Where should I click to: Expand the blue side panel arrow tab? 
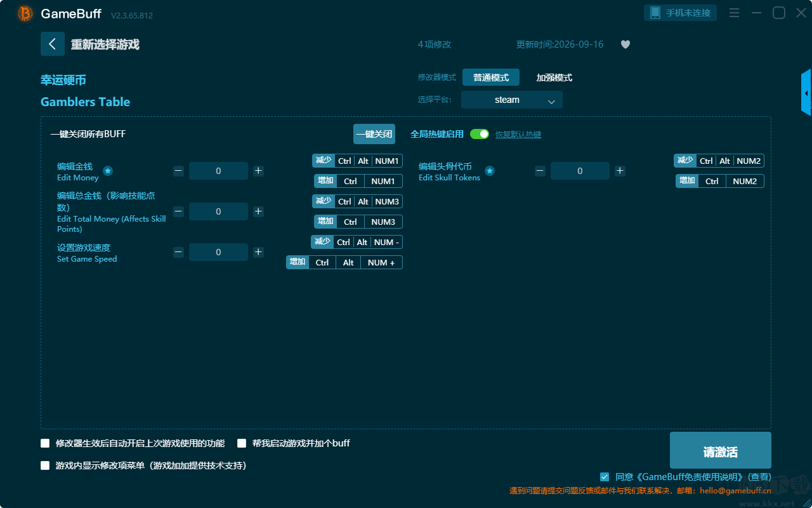pyautogui.click(x=806, y=93)
